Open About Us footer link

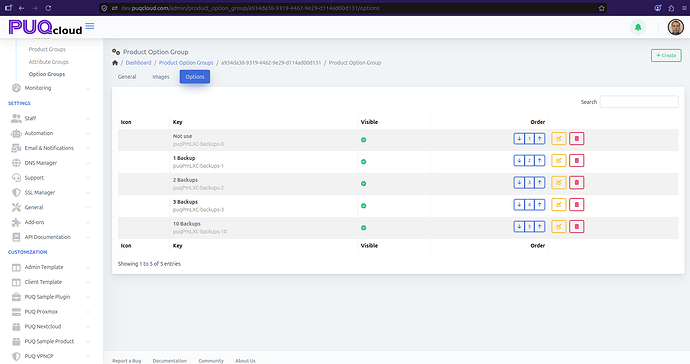(x=245, y=361)
